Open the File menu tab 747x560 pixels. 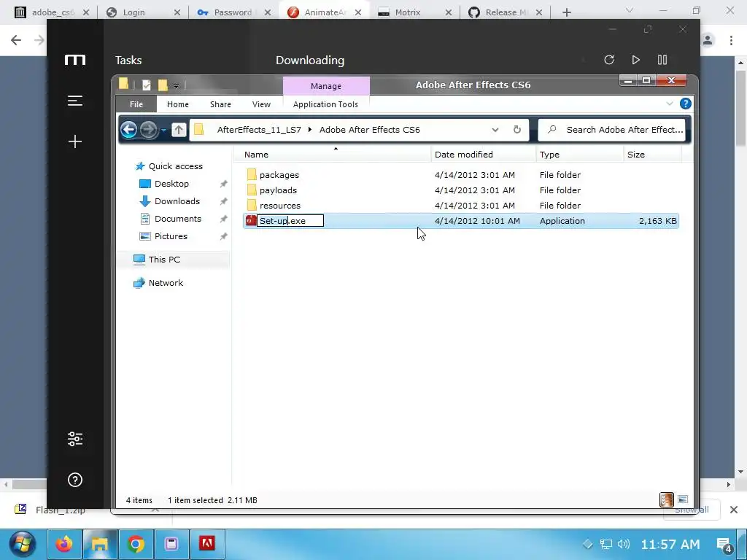pyautogui.click(x=136, y=104)
